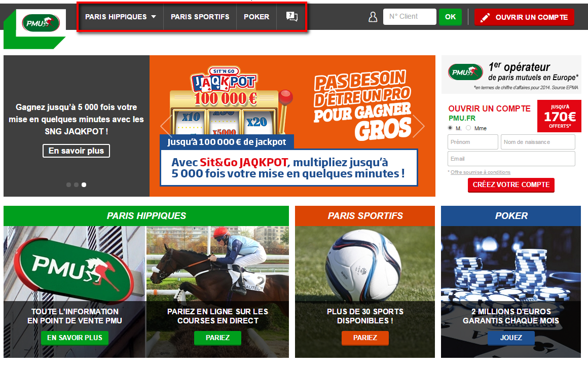Select the second carousel dot indicator

[76, 184]
